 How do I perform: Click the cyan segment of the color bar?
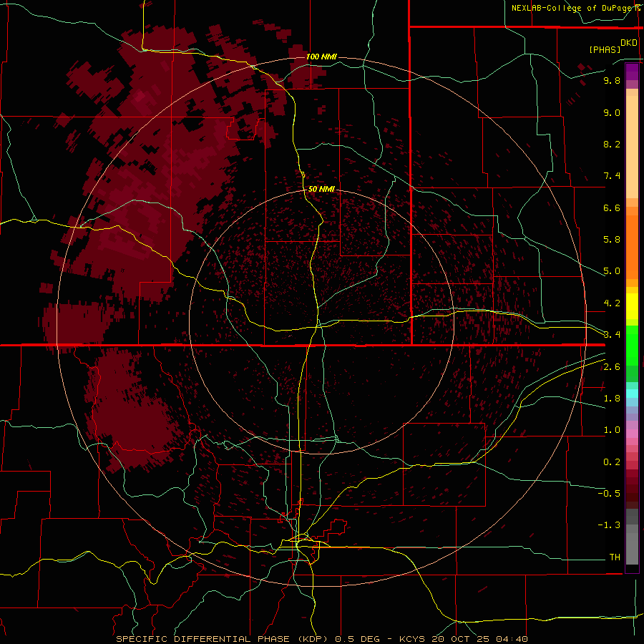[x=632, y=394]
